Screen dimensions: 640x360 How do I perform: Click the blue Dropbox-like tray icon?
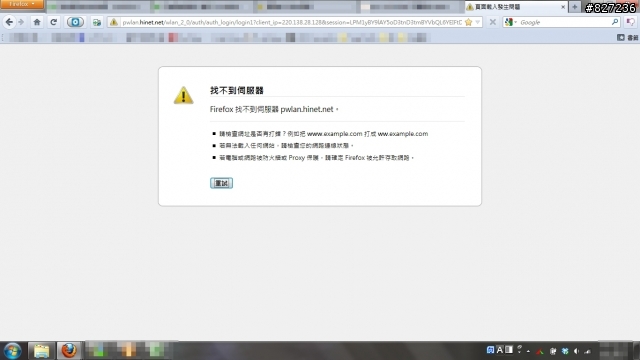click(565, 351)
